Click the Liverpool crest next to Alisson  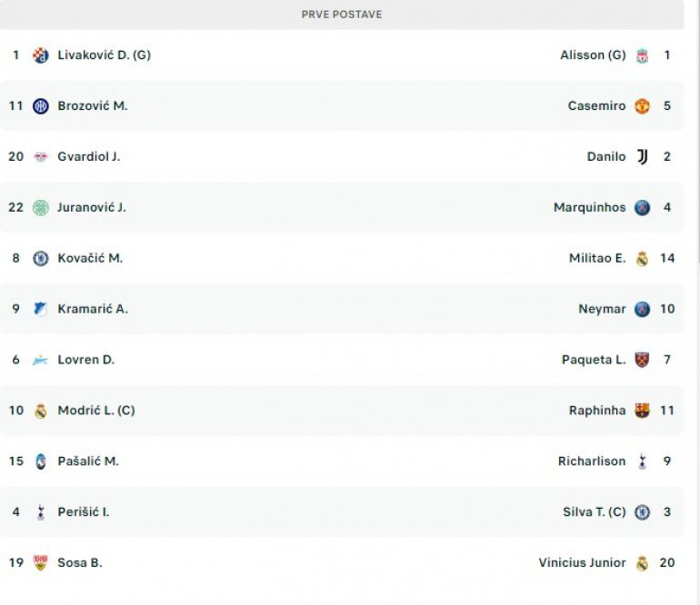coord(643,55)
